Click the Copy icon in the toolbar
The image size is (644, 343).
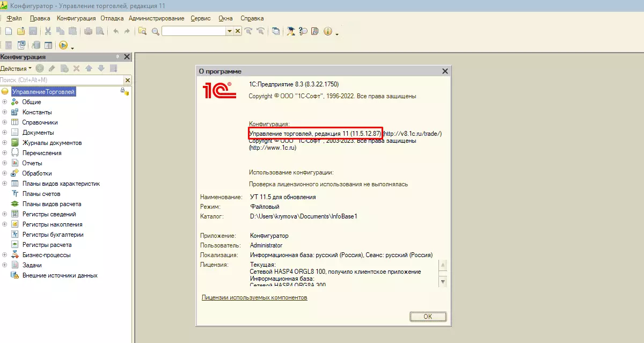click(x=60, y=31)
